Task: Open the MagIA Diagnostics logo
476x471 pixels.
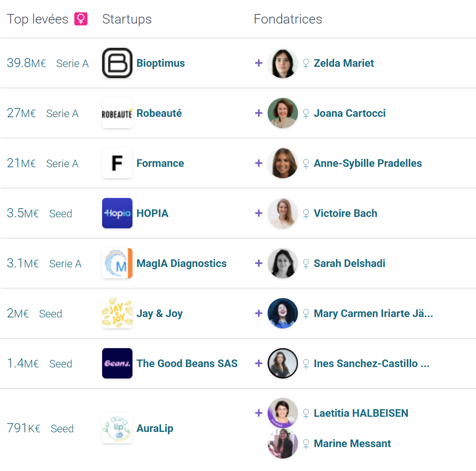Action: tap(117, 263)
